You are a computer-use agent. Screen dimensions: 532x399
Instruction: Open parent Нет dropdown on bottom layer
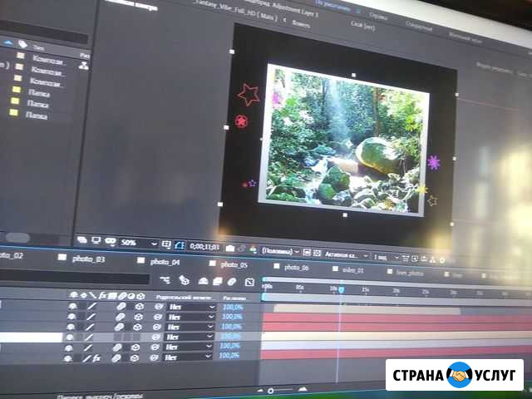pos(187,357)
